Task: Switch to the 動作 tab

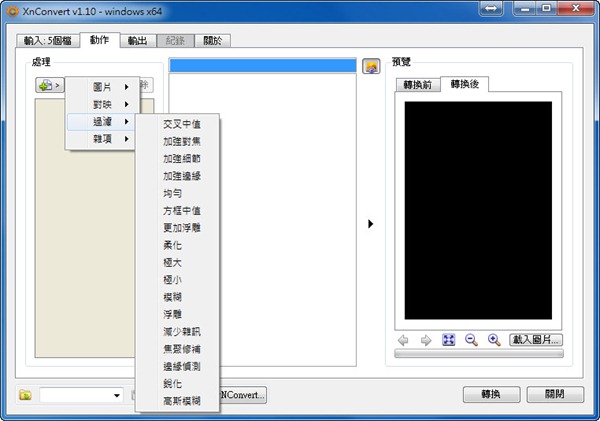Action: pyautogui.click(x=99, y=40)
